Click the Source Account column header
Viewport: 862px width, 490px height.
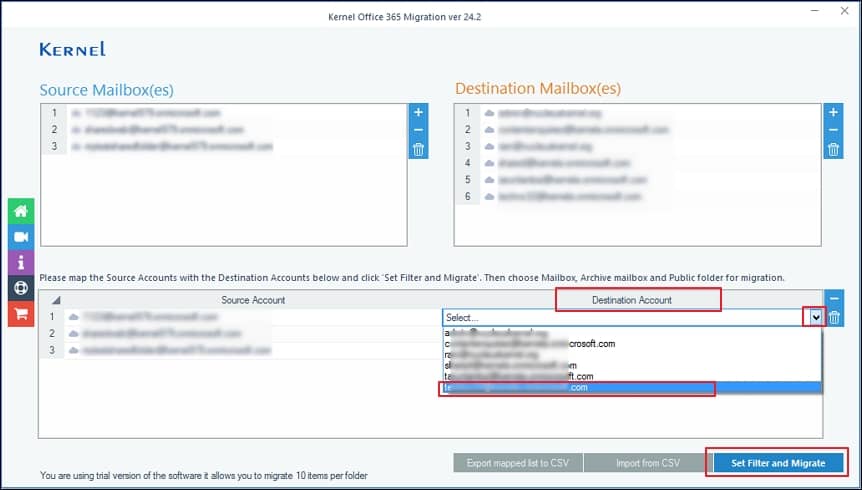tap(253, 300)
